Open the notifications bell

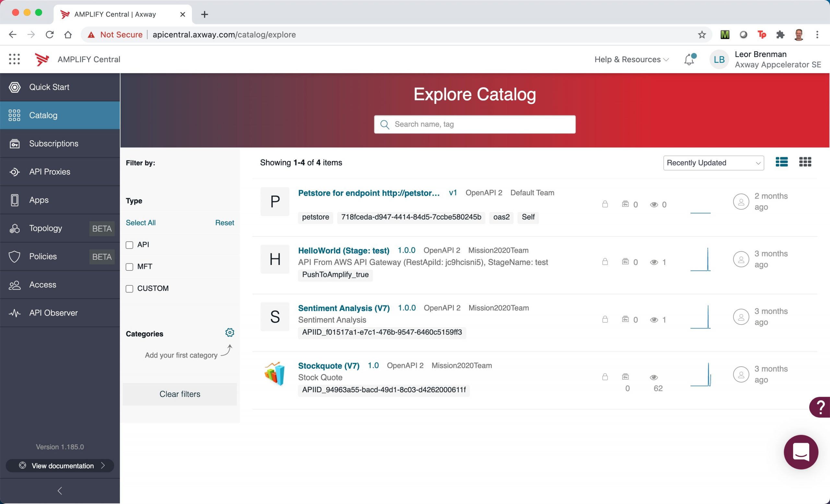pos(690,59)
